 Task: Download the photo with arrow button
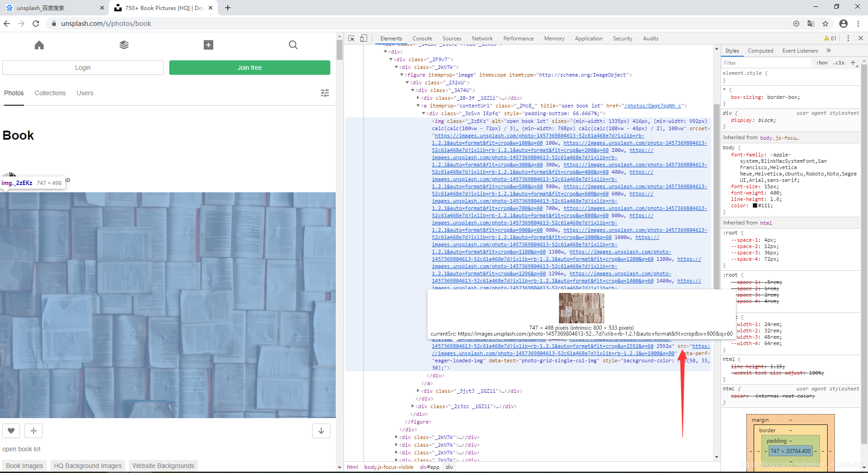pos(321,431)
